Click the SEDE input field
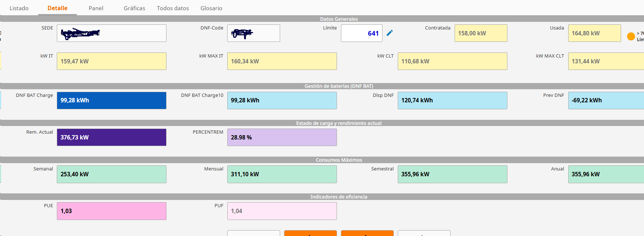The width and height of the screenshot is (644, 236). coord(111,33)
